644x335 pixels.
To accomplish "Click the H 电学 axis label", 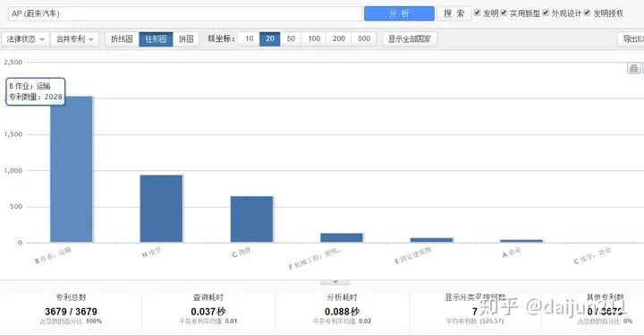I will point(151,253).
